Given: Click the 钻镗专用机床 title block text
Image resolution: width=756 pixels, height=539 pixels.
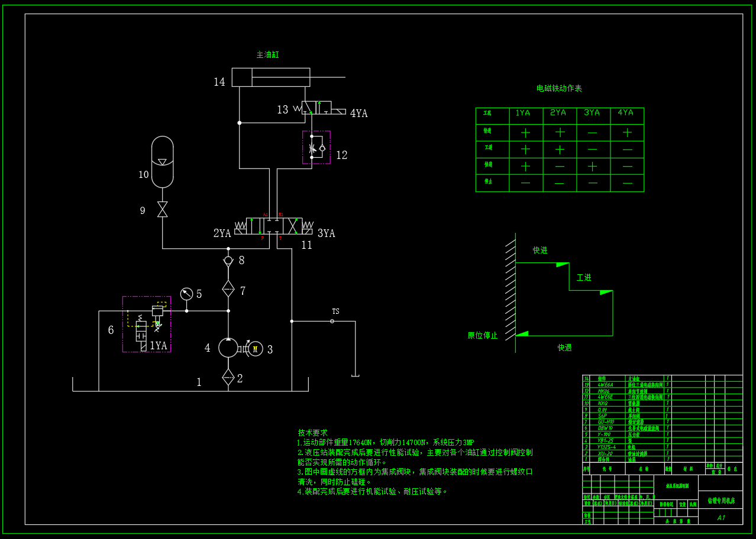Looking at the screenshot, I should coord(721,501).
